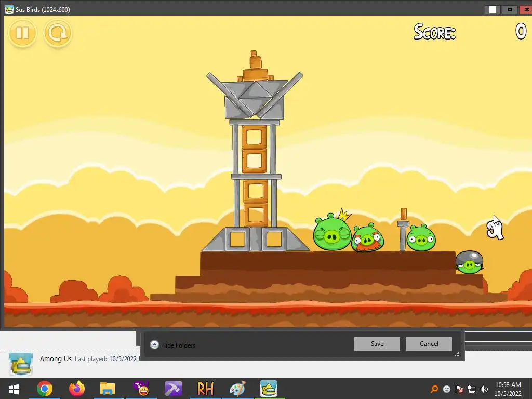532x399 pixels.
Task: Click the orange search tray icon
Action: coord(434,389)
